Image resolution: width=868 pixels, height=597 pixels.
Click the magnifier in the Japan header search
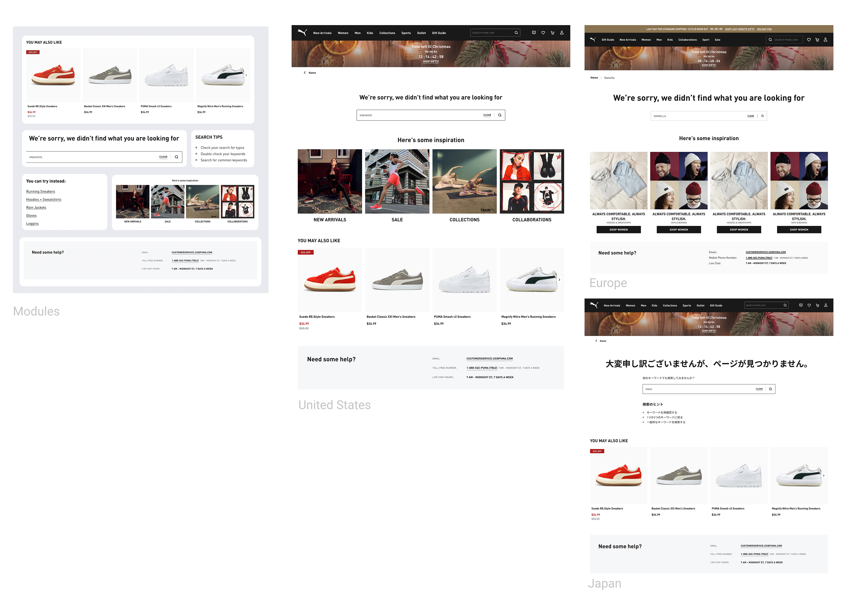pos(785,305)
